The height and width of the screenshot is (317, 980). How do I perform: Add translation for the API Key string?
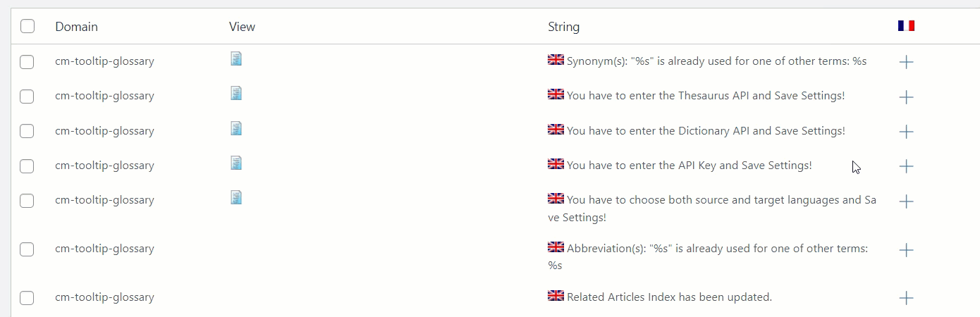(907, 166)
